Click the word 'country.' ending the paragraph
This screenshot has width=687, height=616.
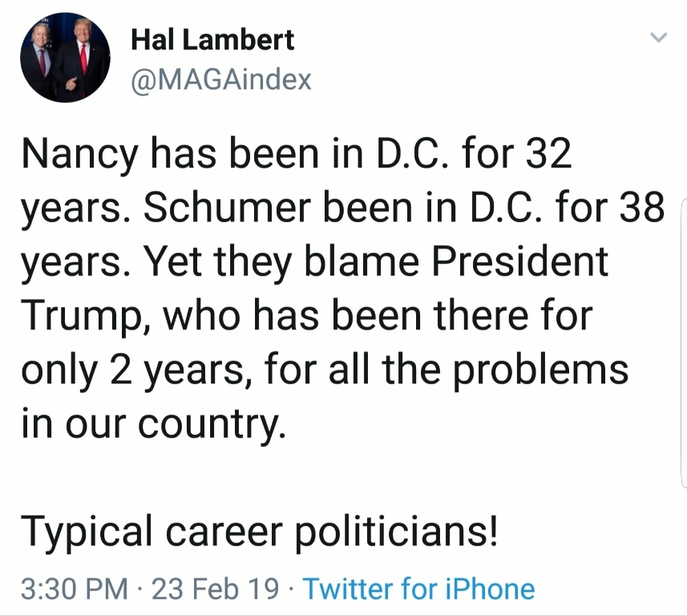pyautogui.click(x=212, y=425)
